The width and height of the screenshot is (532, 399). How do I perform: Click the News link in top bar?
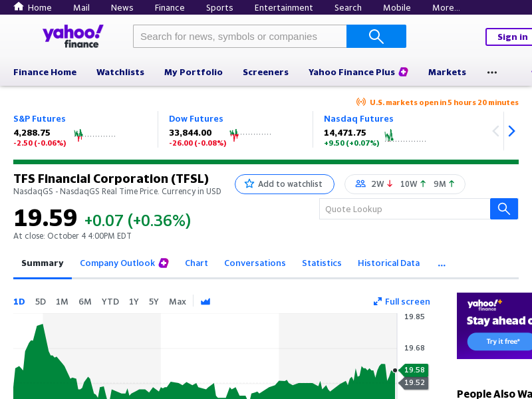pyautogui.click(x=122, y=7)
